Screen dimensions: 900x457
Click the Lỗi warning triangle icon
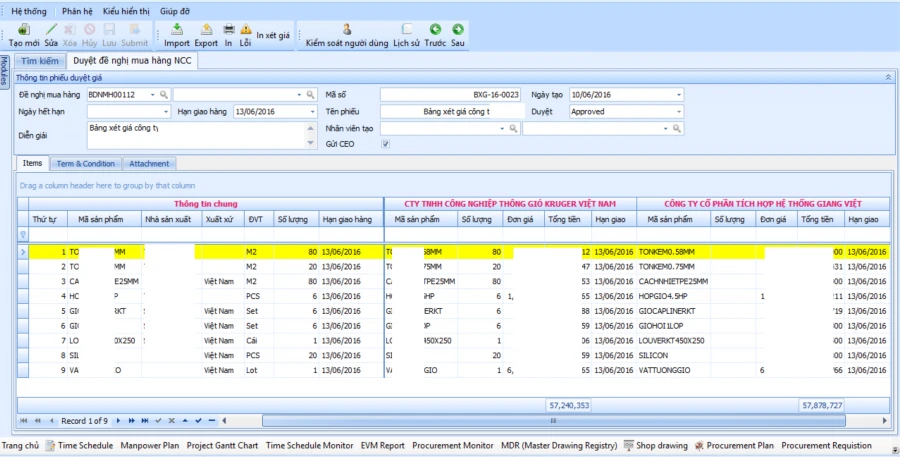point(246,29)
